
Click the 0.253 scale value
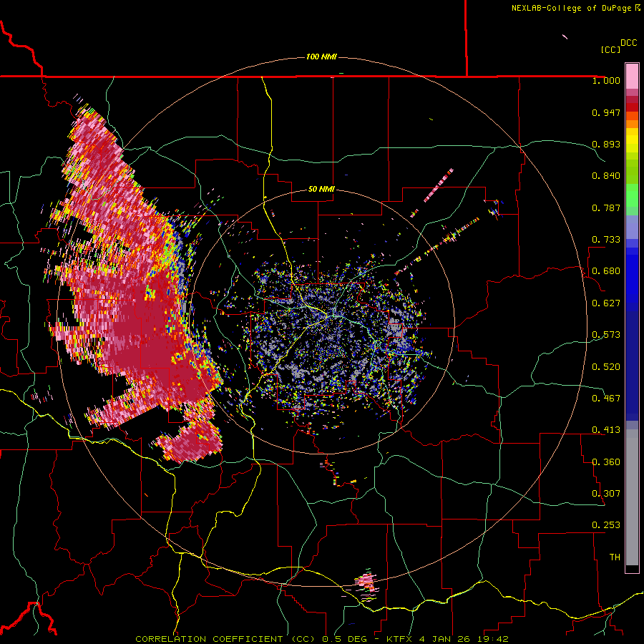(606, 525)
